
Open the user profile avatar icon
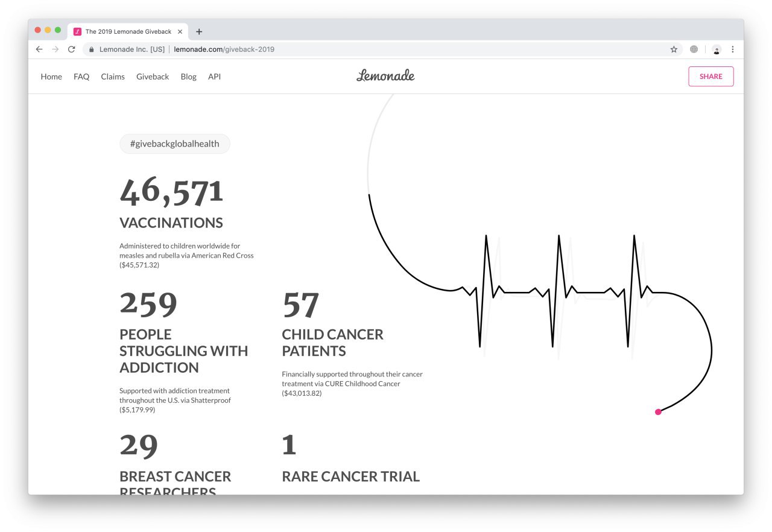coord(717,49)
